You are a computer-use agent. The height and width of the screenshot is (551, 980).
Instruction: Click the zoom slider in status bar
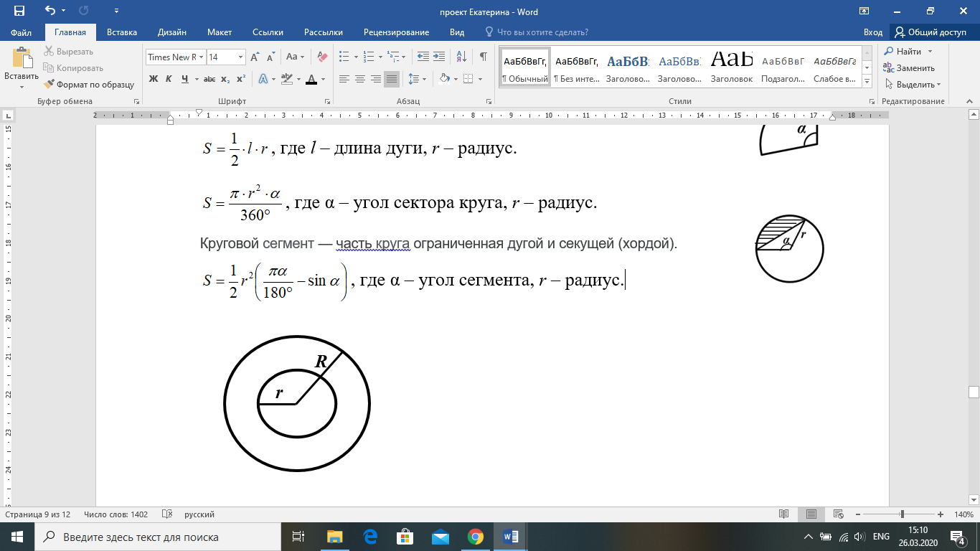pos(902,514)
